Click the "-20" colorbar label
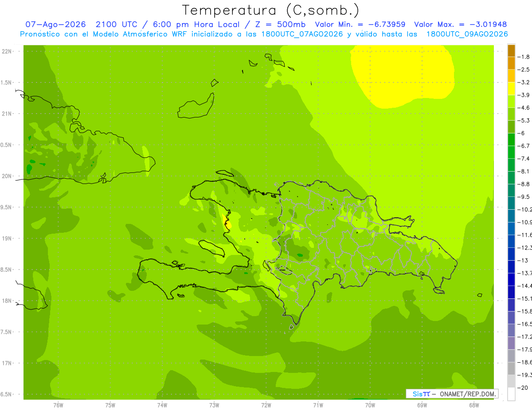 click(x=523, y=388)
